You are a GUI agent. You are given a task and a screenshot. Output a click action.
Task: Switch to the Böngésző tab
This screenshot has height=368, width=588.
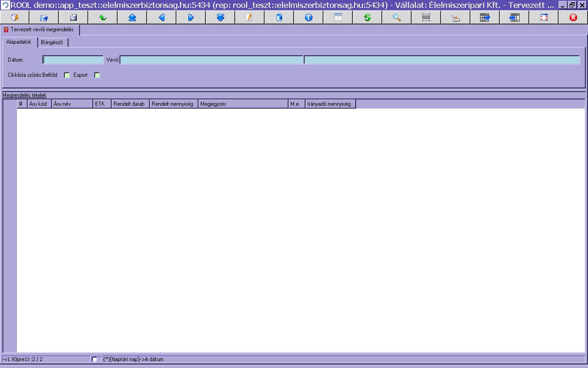coord(52,42)
